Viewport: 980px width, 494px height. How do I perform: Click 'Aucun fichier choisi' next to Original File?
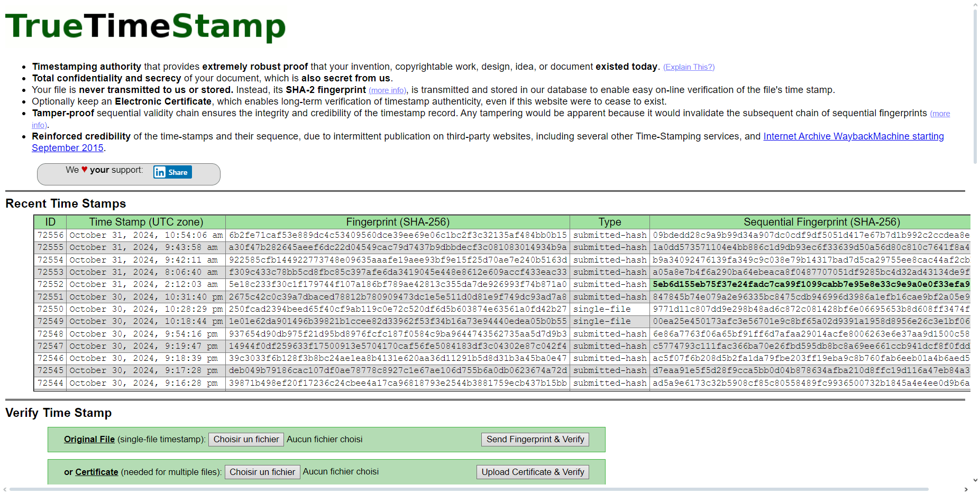coord(324,439)
